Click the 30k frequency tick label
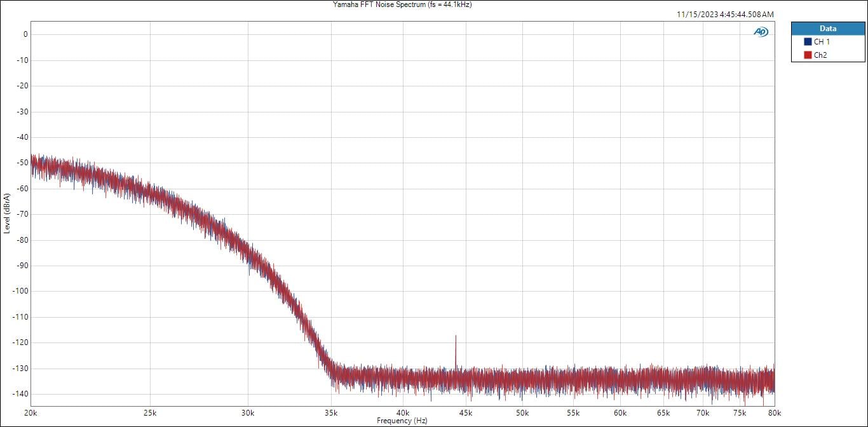 coord(248,412)
